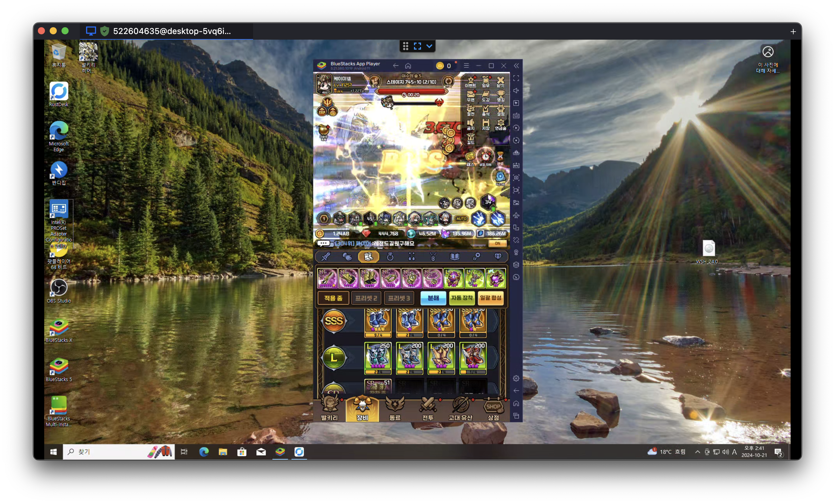Open the 우편 mail icon
This screenshot has width=835, height=504.
point(470,96)
